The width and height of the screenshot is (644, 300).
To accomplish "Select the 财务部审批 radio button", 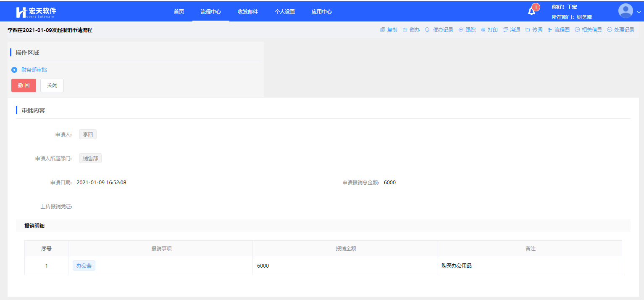I will [14, 70].
